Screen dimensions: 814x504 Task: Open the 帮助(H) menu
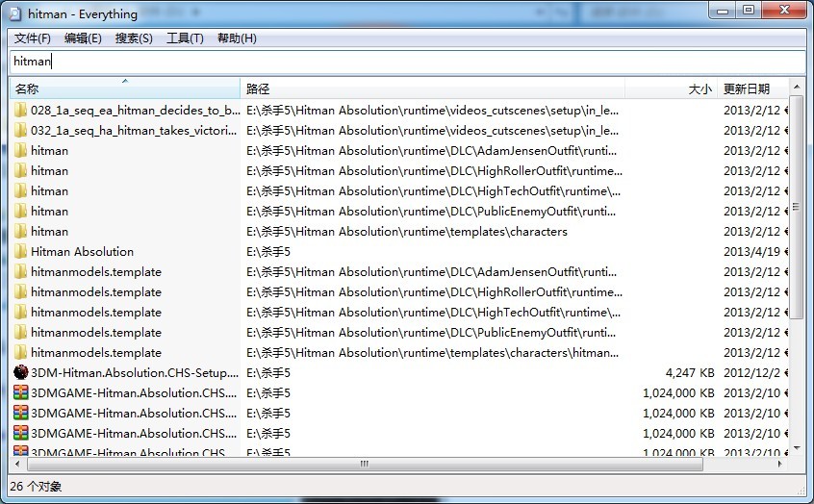[237, 38]
